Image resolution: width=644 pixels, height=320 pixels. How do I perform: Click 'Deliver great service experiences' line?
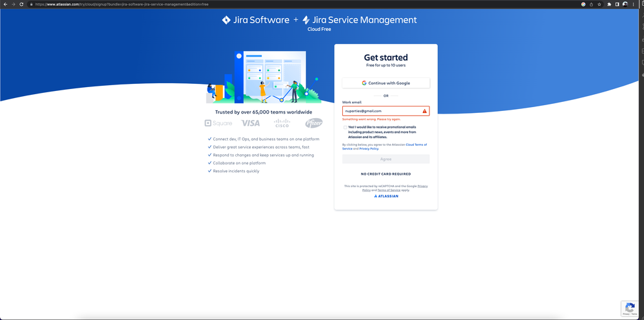point(261,147)
